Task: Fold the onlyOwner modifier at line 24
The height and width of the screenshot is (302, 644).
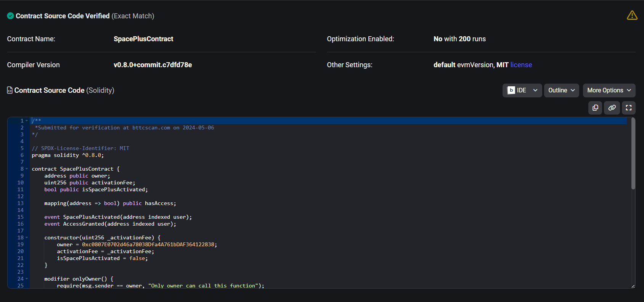Action: [27, 279]
